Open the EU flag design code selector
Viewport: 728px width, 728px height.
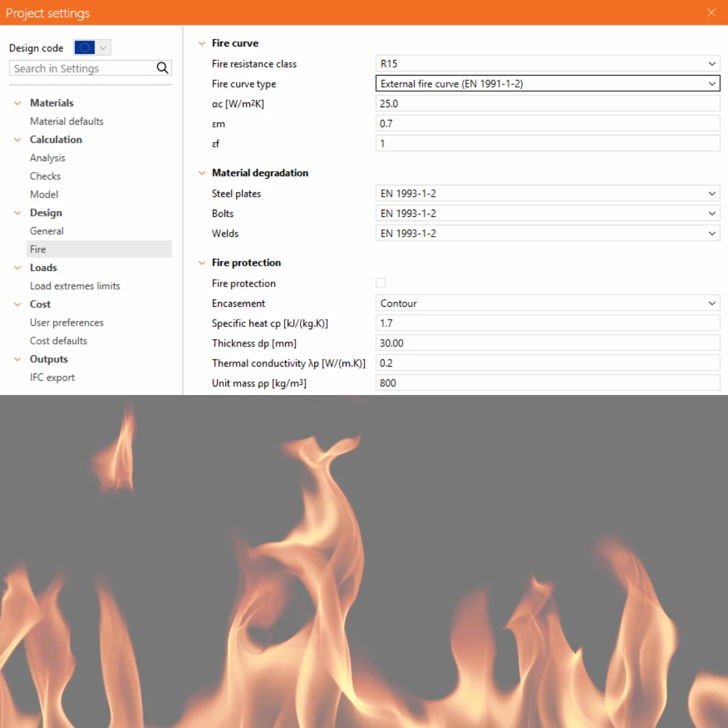pos(92,47)
